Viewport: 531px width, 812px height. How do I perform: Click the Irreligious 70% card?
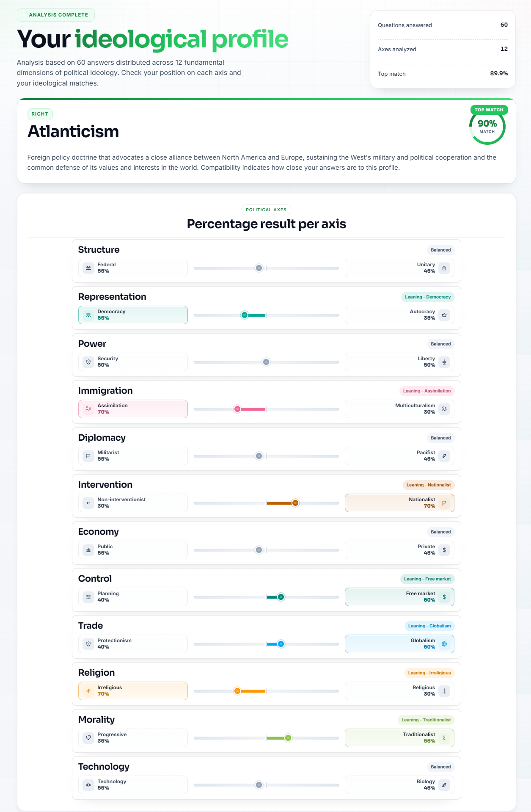pyautogui.click(x=133, y=691)
